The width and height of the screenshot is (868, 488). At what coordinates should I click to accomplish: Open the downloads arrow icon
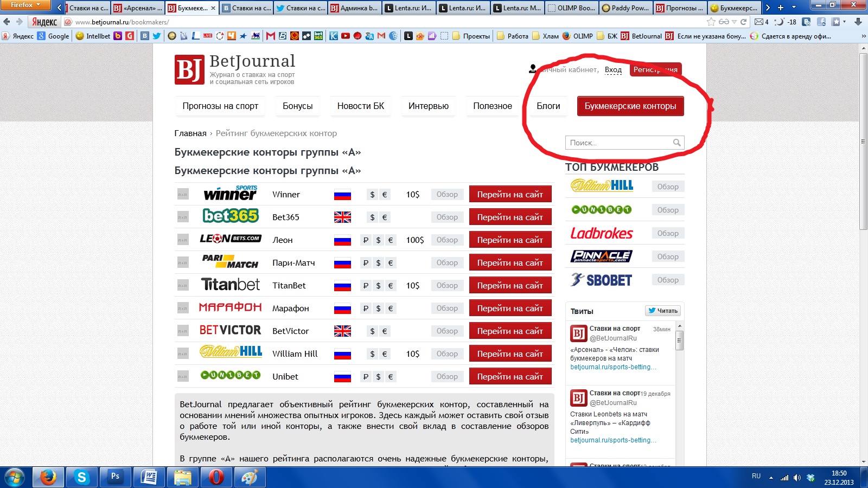click(x=858, y=22)
